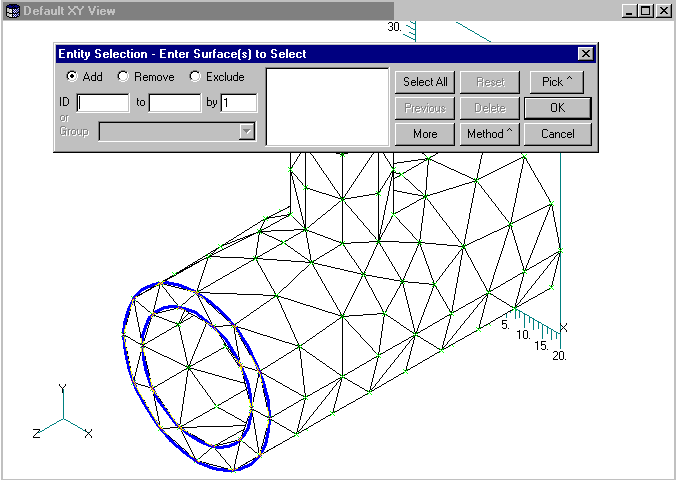The height and width of the screenshot is (480, 676).
Task: Click the Select All button
Action: tap(425, 82)
